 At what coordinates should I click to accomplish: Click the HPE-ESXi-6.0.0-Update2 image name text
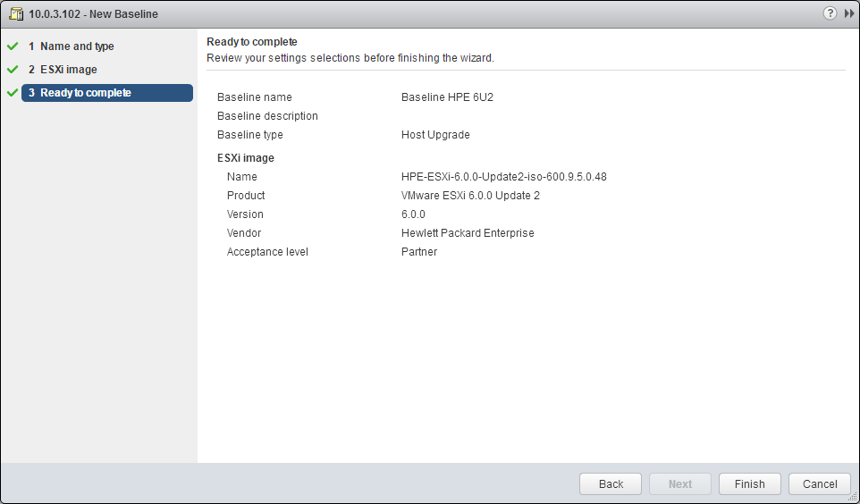[503, 177]
